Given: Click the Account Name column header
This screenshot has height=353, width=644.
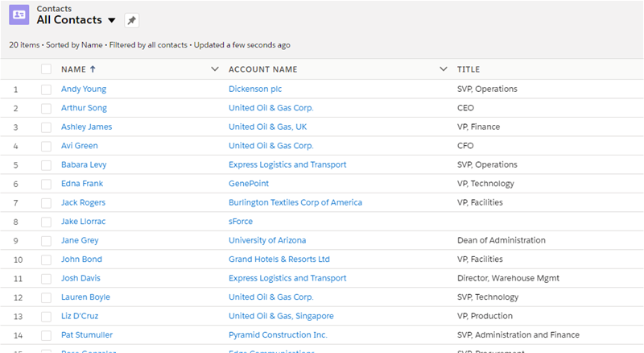Looking at the screenshot, I should coord(262,69).
